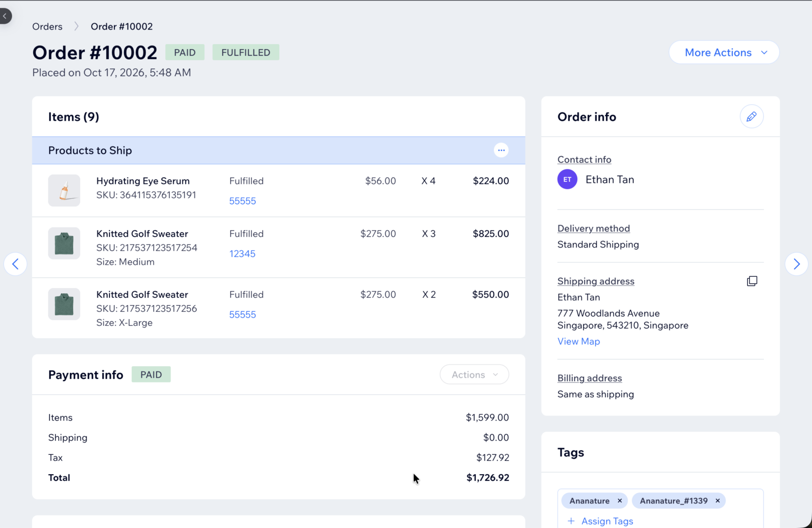Screen dimensions: 812x528
Task: Click the PAID badge in Payment info
Action: pos(151,375)
